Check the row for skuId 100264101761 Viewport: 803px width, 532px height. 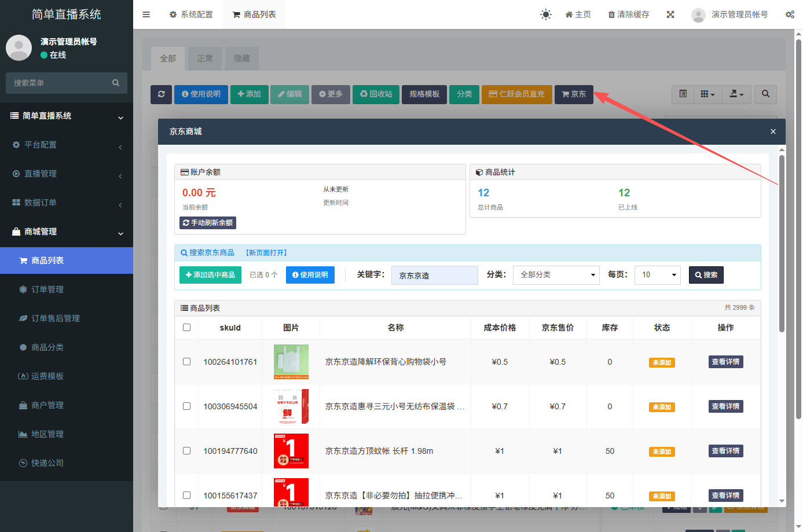[x=186, y=361]
